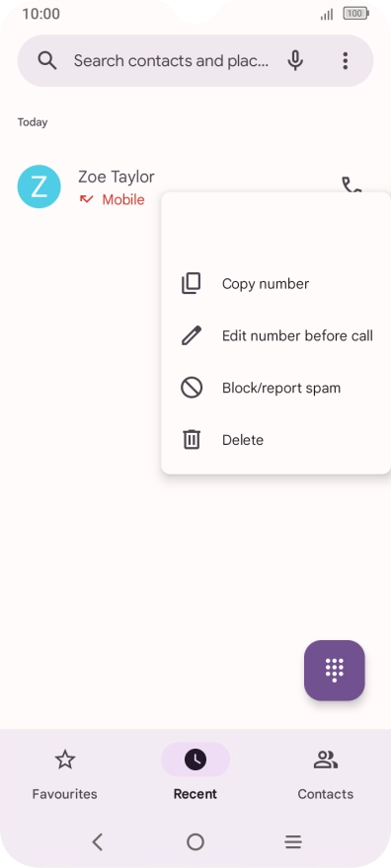Open the three-dot overflow menu

345,61
